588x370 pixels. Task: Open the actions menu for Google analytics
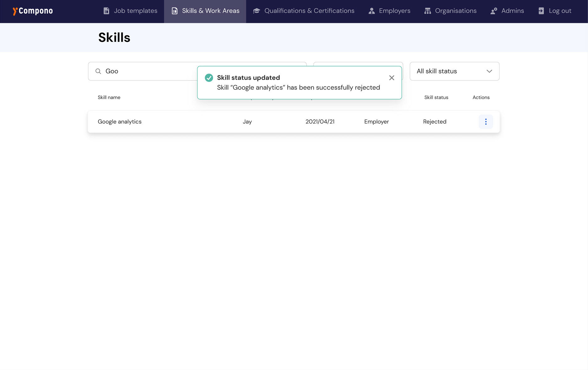pyautogui.click(x=486, y=122)
